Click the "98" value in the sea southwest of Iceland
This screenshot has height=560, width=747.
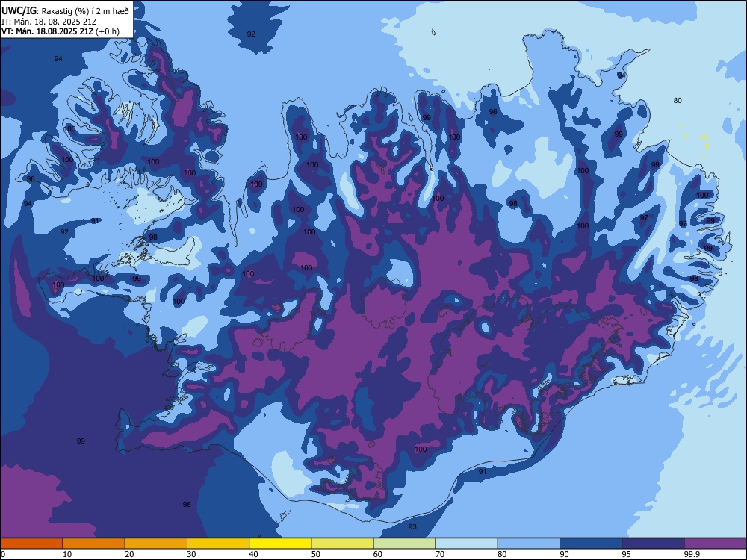(187, 504)
